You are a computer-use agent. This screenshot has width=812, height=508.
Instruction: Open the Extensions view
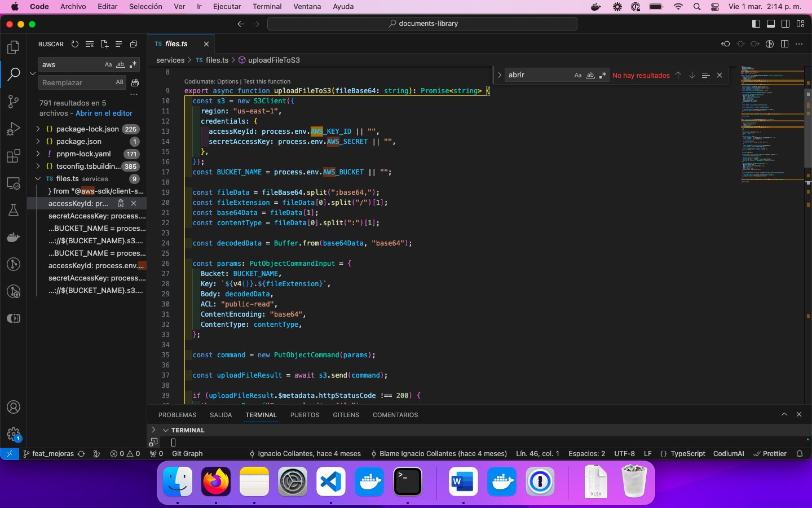[x=14, y=156]
